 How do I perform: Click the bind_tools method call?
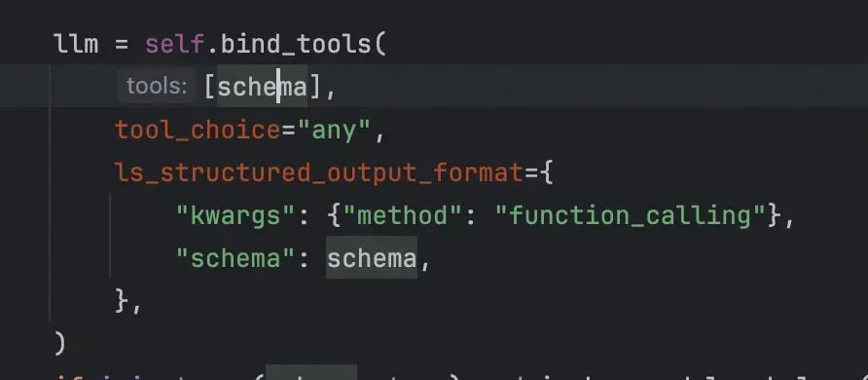click(x=296, y=44)
